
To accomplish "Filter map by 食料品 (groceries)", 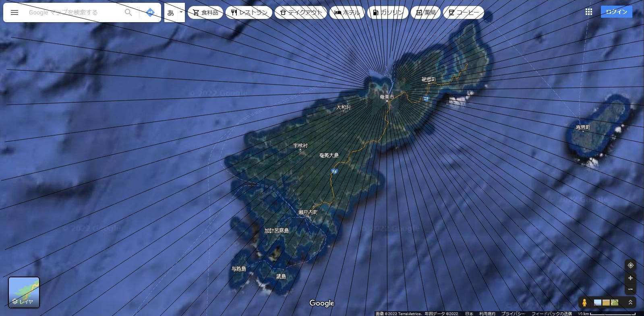I will [205, 12].
